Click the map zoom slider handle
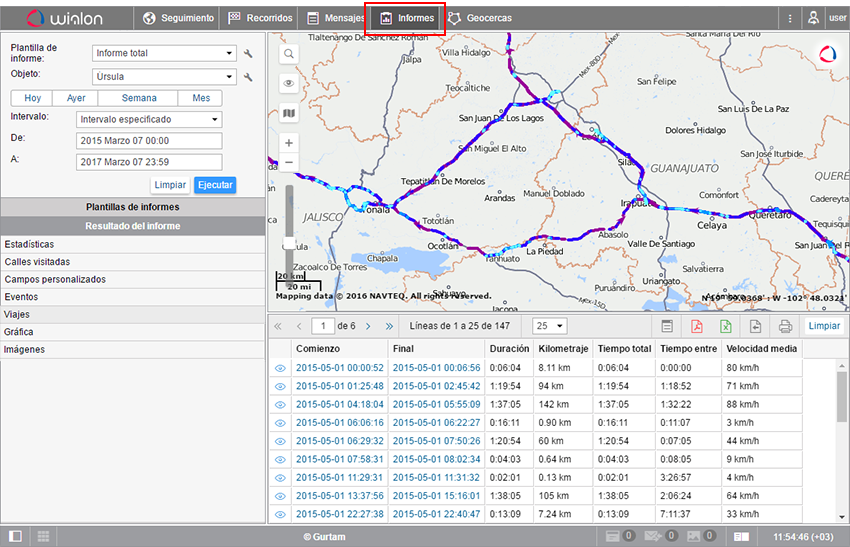This screenshot has height=547, width=850. 290,243
